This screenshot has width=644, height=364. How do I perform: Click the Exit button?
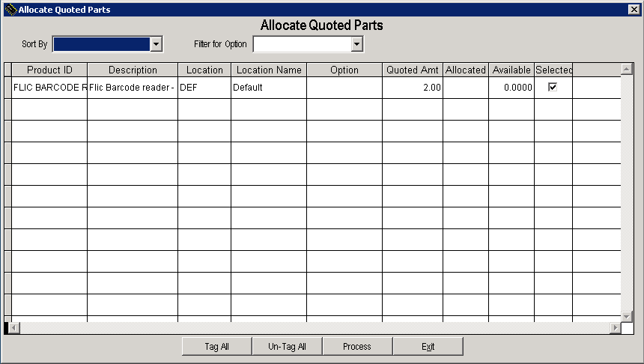[x=428, y=346]
